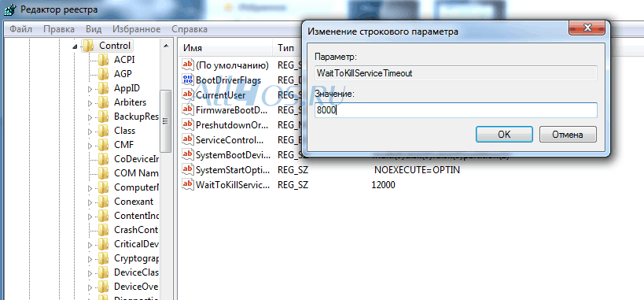The image size is (644, 300).
Task: Open the Правка menu
Action: [x=59, y=29]
